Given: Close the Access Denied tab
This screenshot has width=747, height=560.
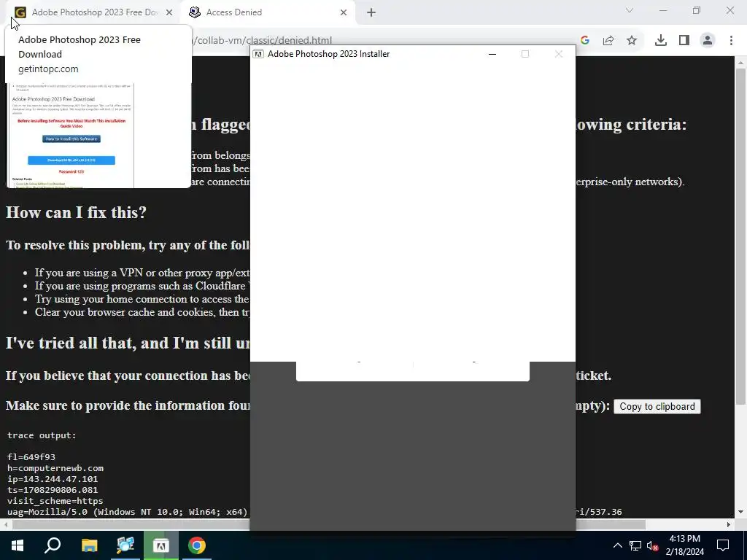Looking at the screenshot, I should (344, 12).
